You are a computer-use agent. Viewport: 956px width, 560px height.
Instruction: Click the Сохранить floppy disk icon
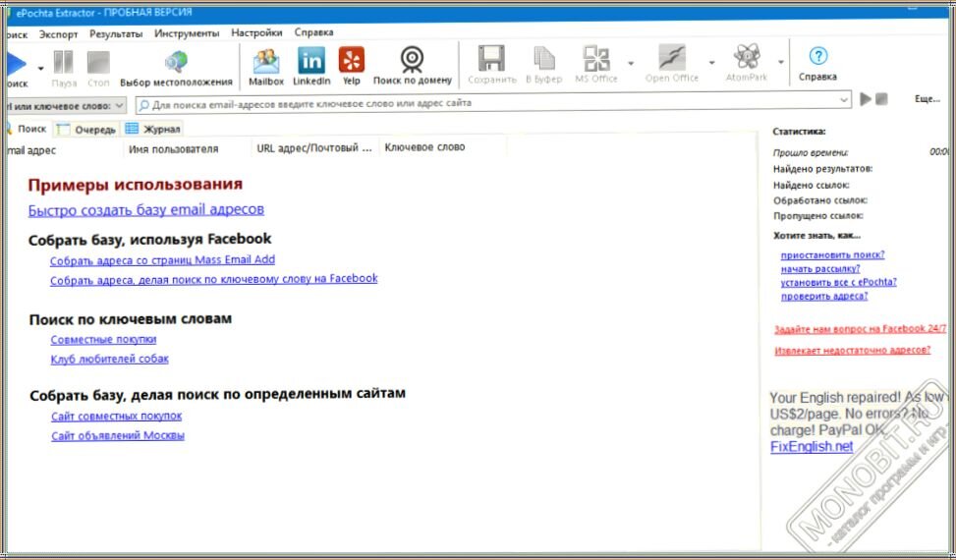(491, 59)
